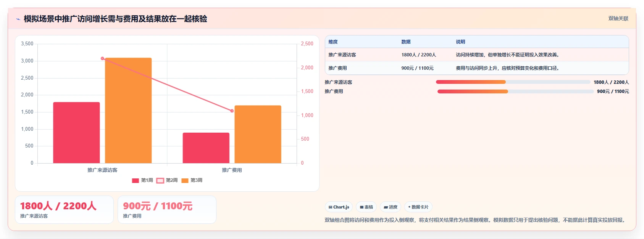Click the 数据 column header
Screen dimensions: 644x239
coord(406,42)
